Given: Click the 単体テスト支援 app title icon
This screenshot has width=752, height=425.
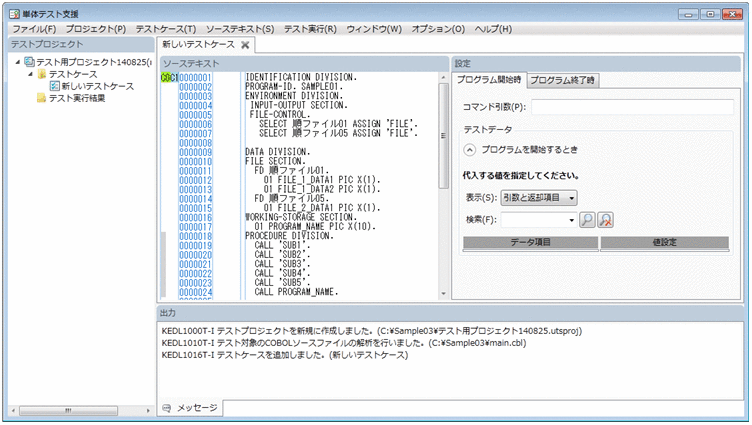Looking at the screenshot, I should 14,14.
